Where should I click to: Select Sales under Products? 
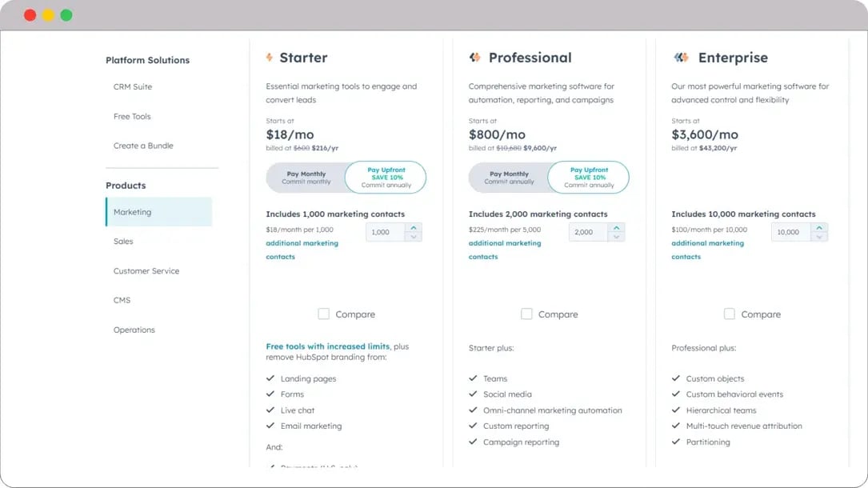122,241
